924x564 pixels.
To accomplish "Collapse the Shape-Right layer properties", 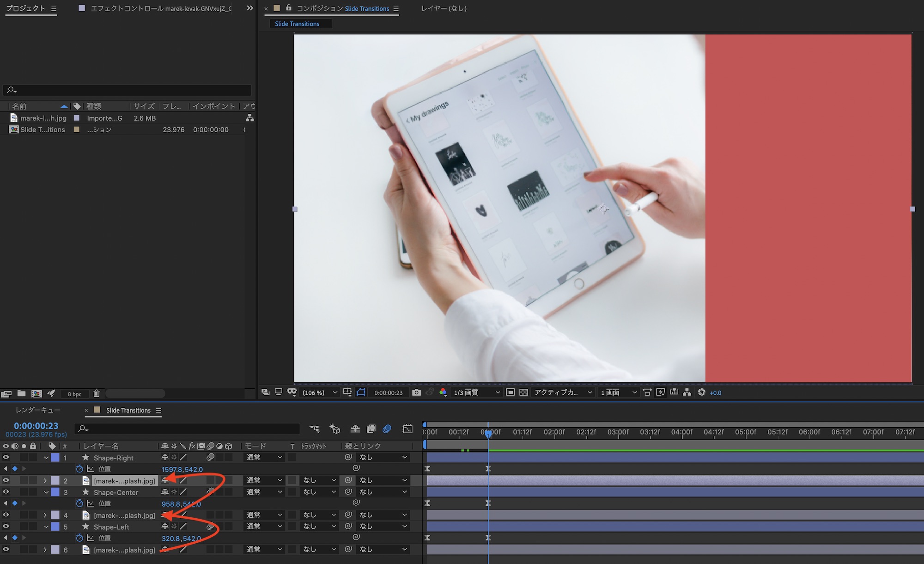I will tap(46, 458).
